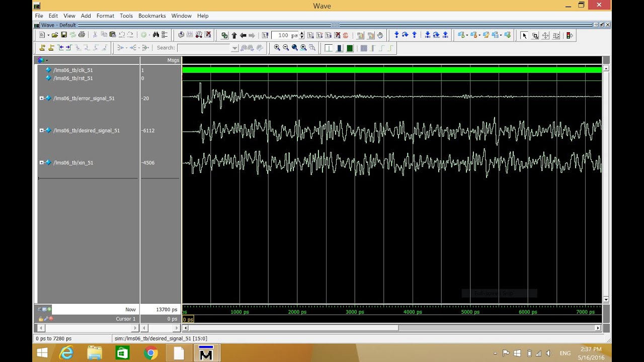Click the Delete Cursor icon

point(51,48)
